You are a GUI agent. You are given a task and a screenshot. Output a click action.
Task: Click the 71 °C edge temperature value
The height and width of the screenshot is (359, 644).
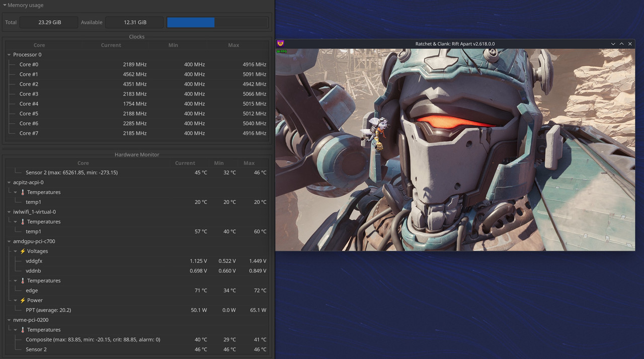click(201, 291)
